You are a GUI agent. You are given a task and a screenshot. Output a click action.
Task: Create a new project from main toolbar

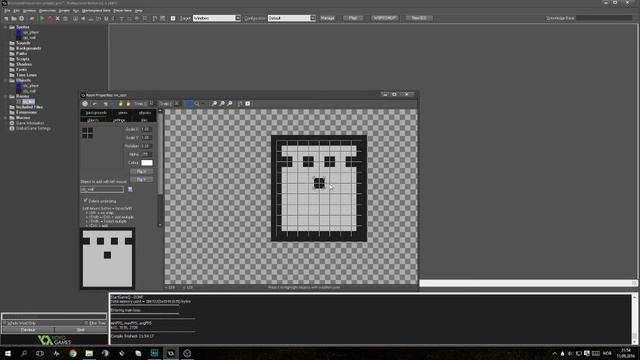(7, 18)
